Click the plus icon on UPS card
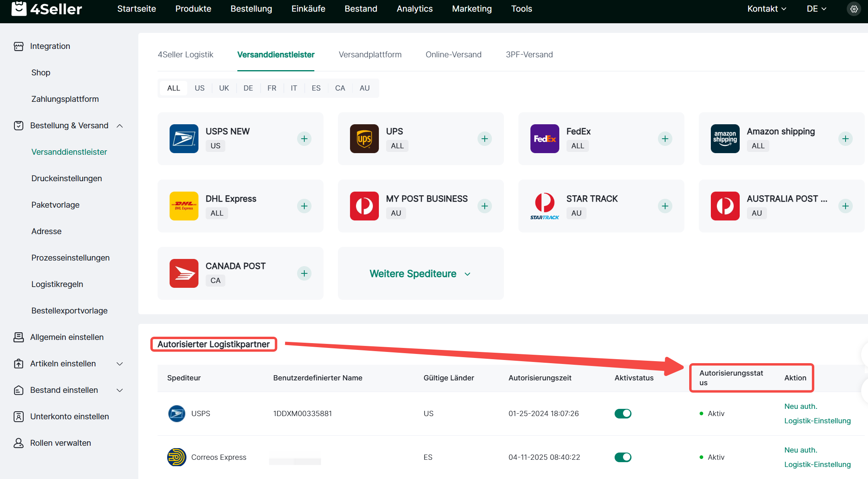This screenshot has height=479, width=868. [x=484, y=139]
